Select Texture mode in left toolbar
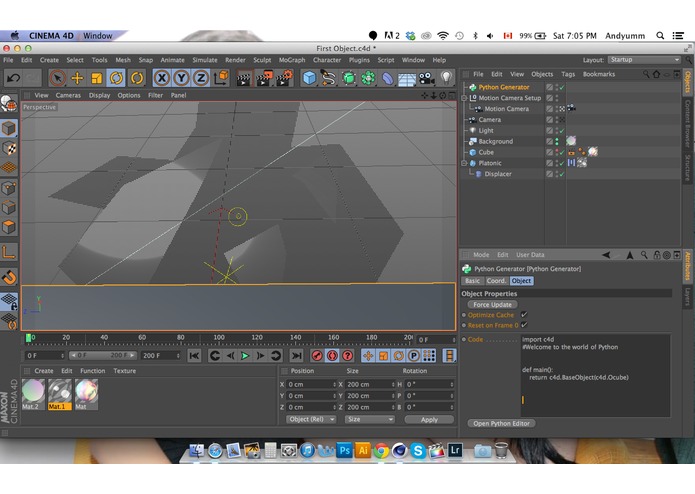This screenshot has width=695, height=494. coord(9,148)
